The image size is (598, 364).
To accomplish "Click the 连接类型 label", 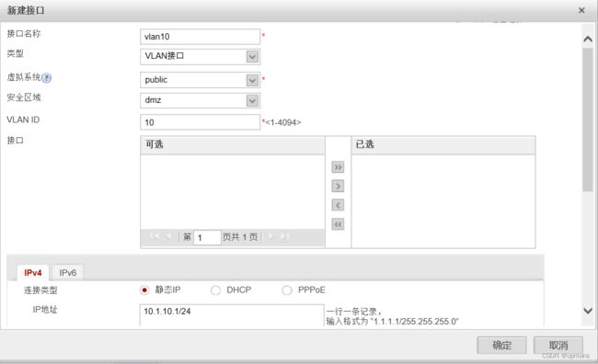I will [x=40, y=290].
